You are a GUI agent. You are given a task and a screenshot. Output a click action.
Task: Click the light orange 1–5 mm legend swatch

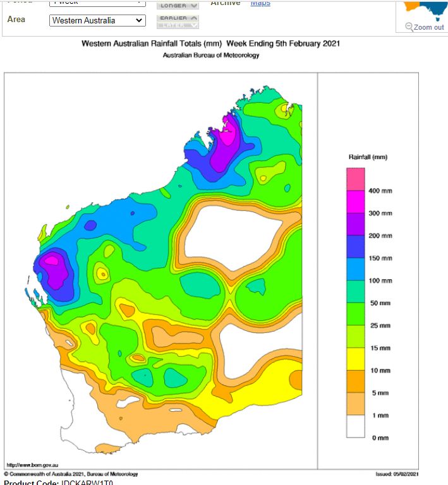(x=356, y=404)
